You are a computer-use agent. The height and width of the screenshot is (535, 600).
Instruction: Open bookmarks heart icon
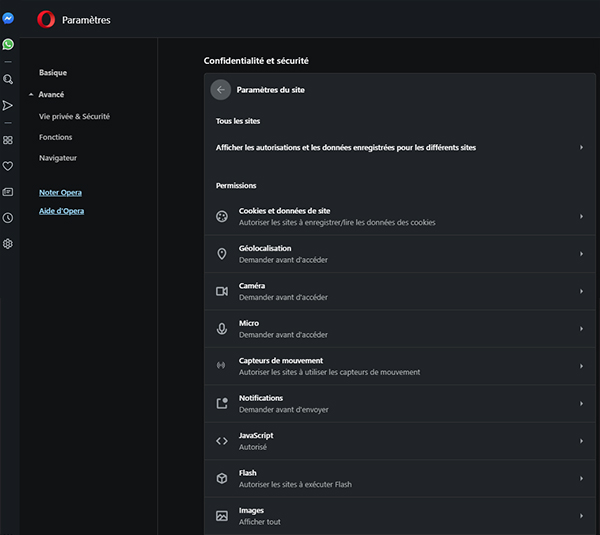pos(8,166)
